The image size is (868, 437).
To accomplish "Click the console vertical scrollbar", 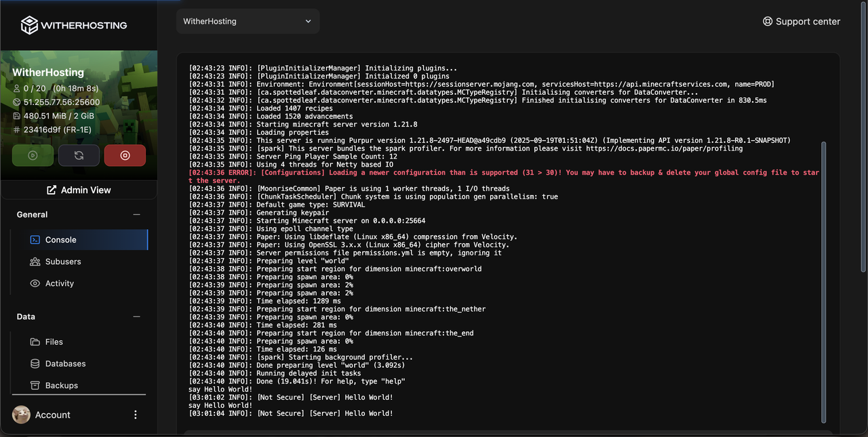I will [824, 281].
